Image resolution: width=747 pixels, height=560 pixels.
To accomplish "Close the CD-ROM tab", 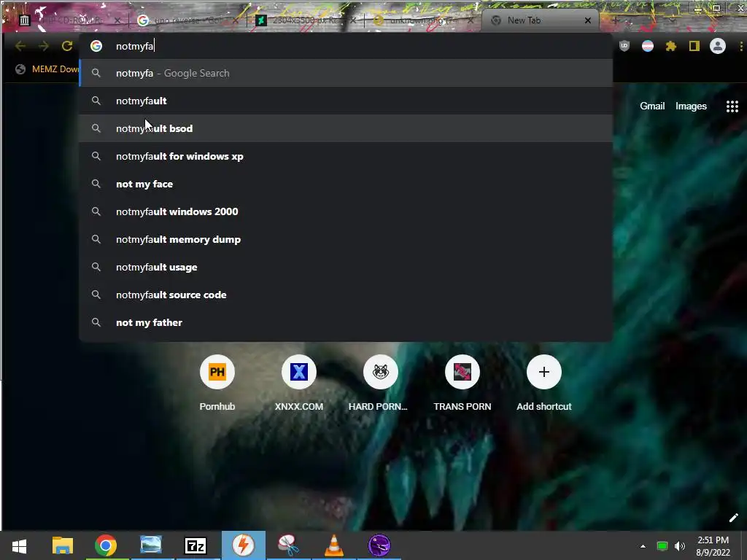I will [117, 20].
